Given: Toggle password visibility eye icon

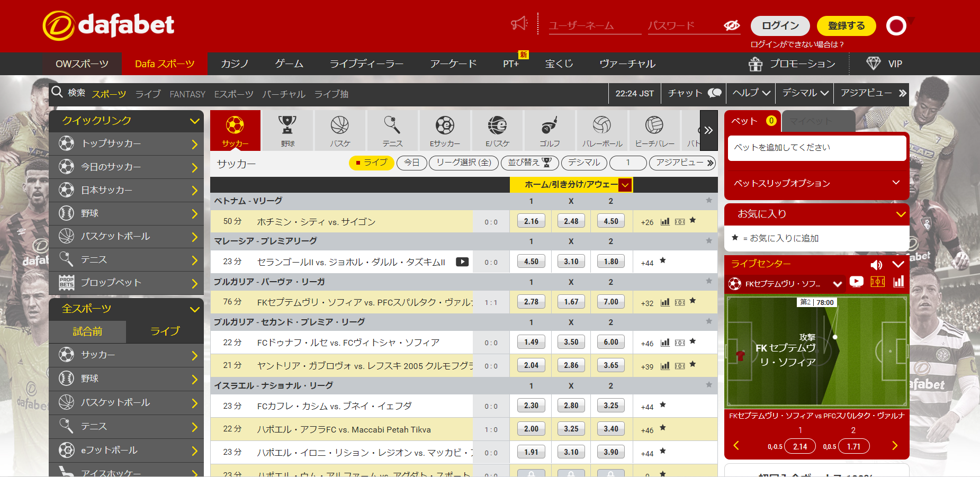Looking at the screenshot, I should pos(732,25).
